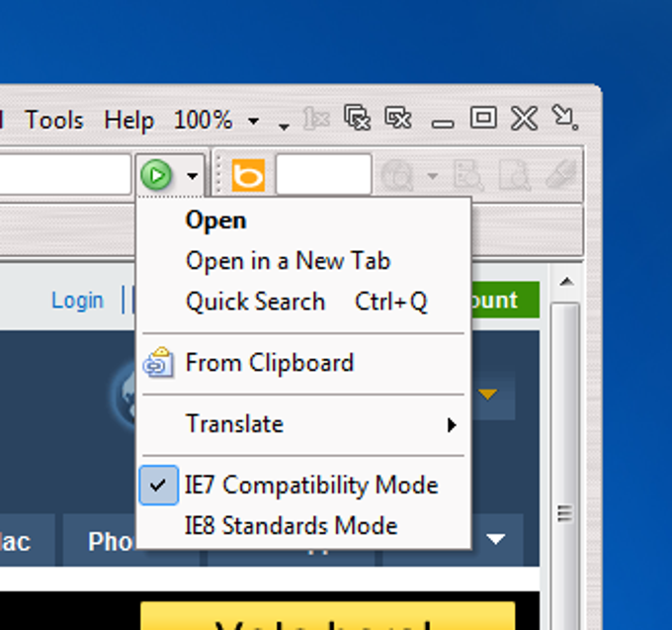Image resolution: width=672 pixels, height=630 pixels.
Task: Toggle IE7 Compatibility Mode check
Action: pyautogui.click(x=303, y=485)
